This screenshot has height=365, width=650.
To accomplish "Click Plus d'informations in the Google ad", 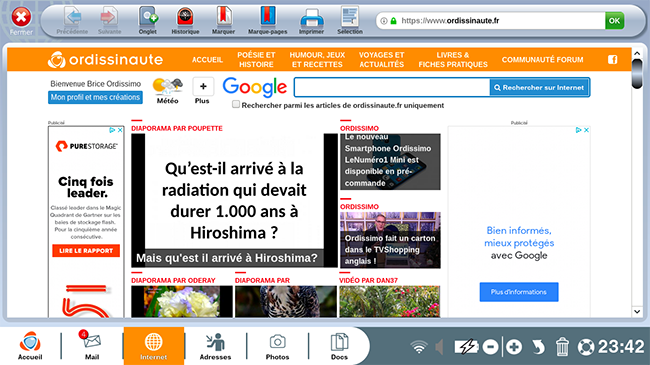I will click(x=519, y=292).
